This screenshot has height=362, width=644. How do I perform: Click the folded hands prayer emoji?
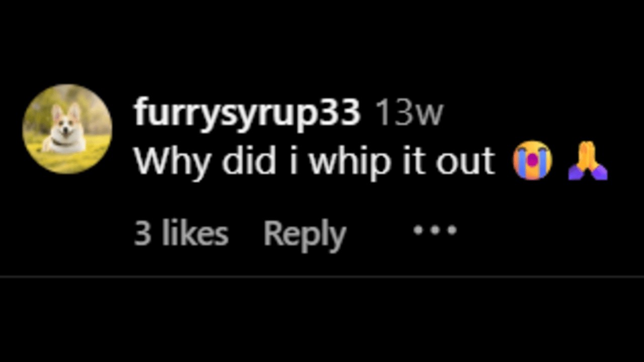588,161
